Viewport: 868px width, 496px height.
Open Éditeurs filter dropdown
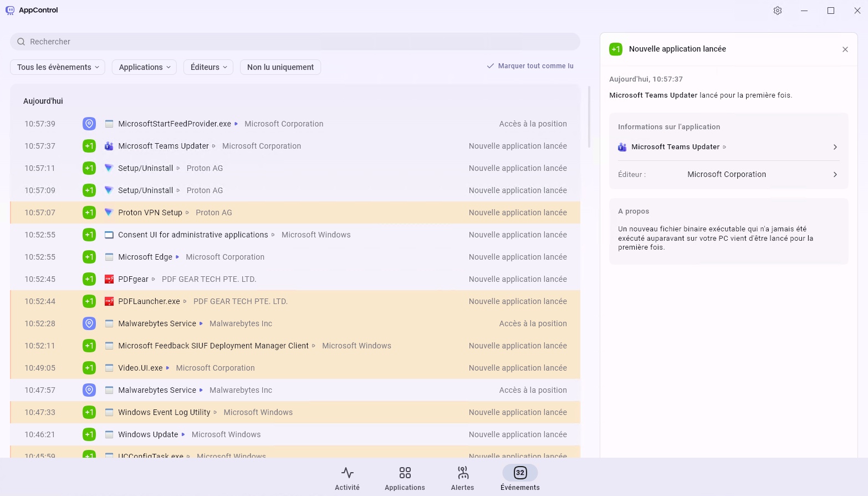208,67
